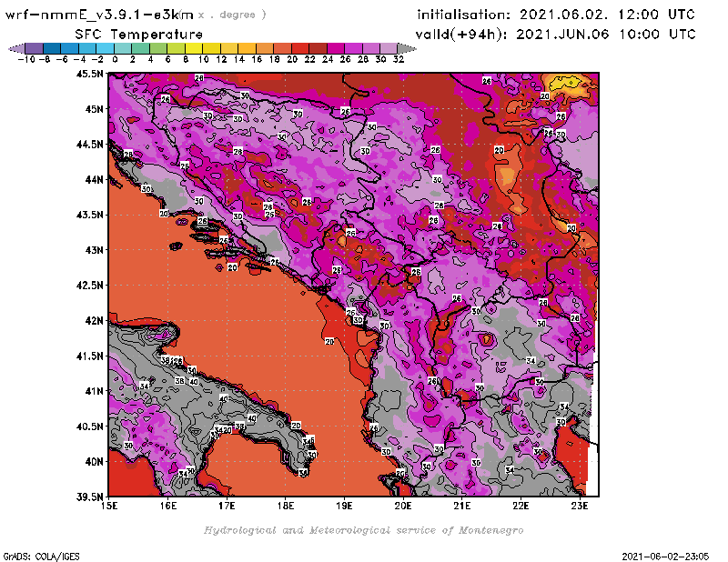This screenshot has height=562, width=728.
Task: Click the red legend swatch between 20 and 22
Action: pos(300,48)
